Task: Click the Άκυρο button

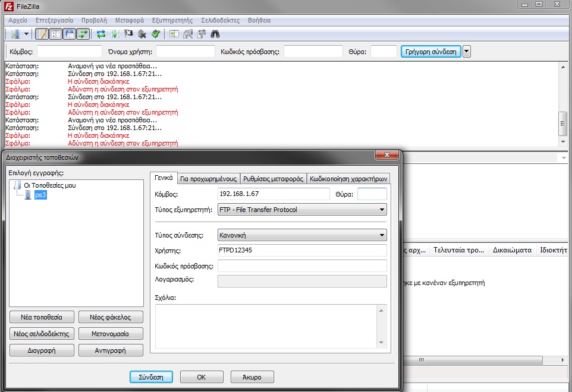Action: (x=252, y=377)
